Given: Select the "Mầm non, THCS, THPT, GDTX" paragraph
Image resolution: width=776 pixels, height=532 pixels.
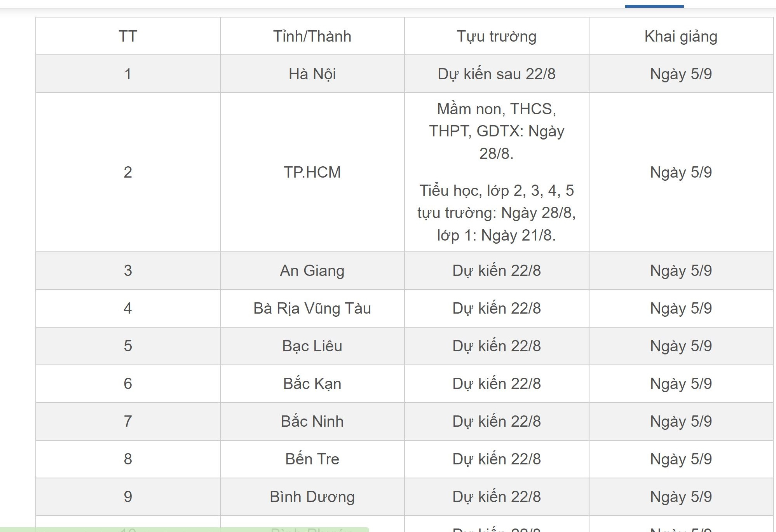Looking at the screenshot, I should point(497,131).
